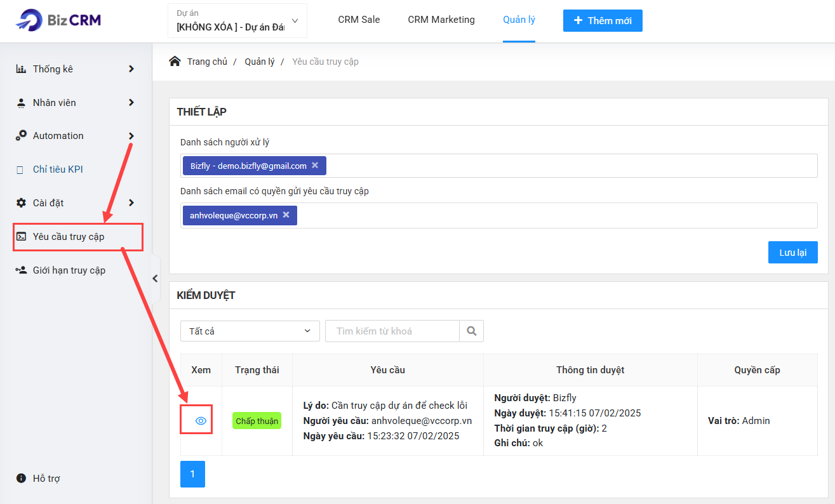Click the Giới hạn truy cập user icon
The width and height of the screenshot is (835, 504).
(x=21, y=270)
